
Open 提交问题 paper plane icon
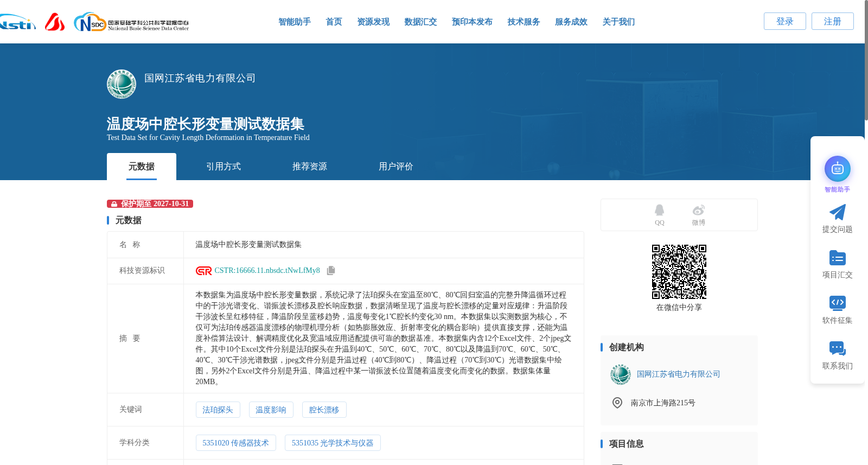tap(837, 212)
